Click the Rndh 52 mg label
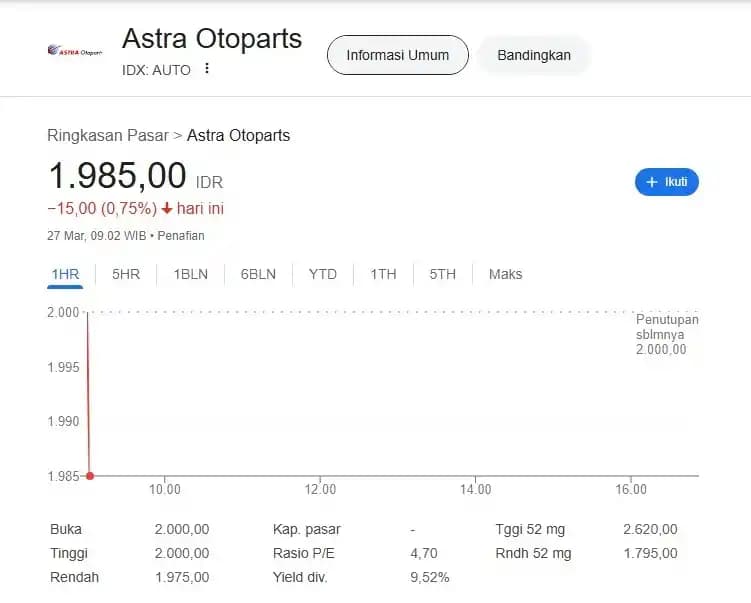751x603 pixels. tap(534, 553)
